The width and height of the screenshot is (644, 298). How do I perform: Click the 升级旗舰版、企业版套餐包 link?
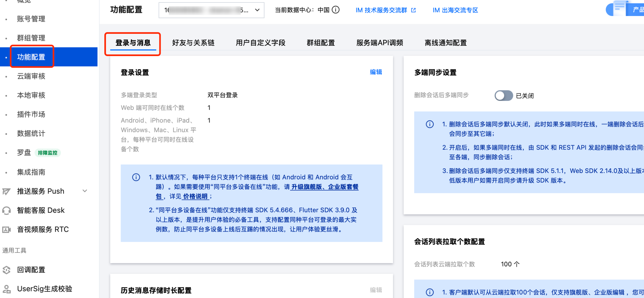point(325,187)
